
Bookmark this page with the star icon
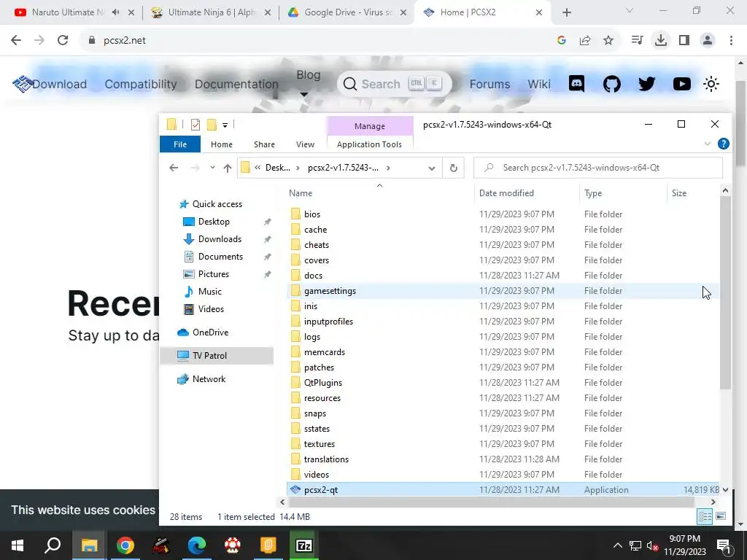[x=608, y=41]
